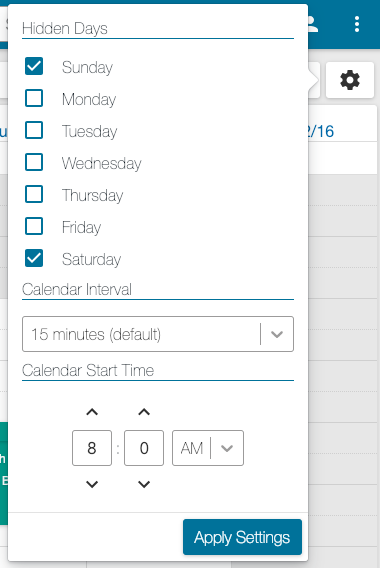Screen dimensions: 380x568
Task: Decrease the start minutes with down arrow
Action: pyautogui.click(x=144, y=484)
